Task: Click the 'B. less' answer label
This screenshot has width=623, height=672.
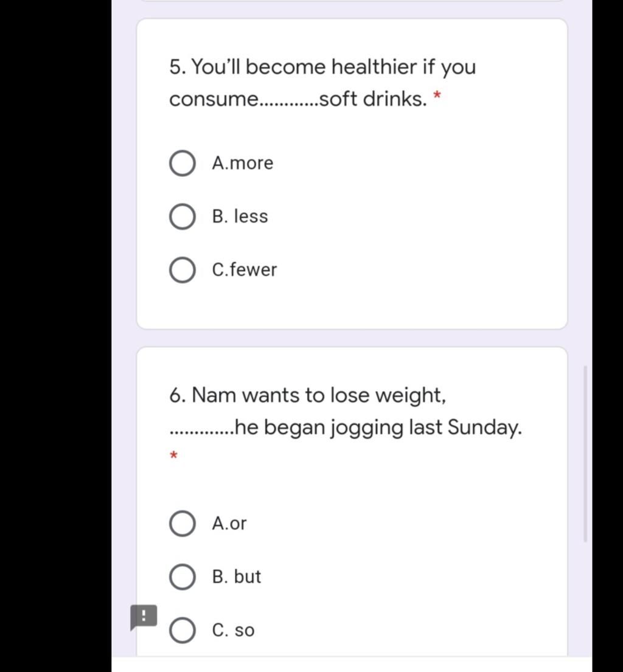Action: tap(240, 216)
